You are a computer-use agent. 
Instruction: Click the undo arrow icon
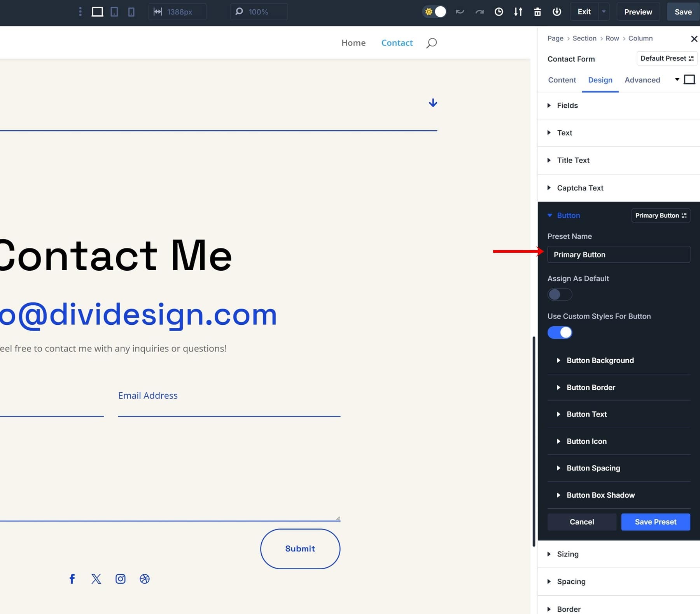pyautogui.click(x=460, y=12)
